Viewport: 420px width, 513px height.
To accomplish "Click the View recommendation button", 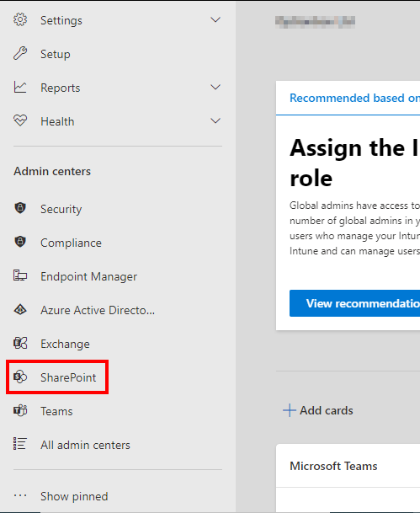I will (x=354, y=303).
